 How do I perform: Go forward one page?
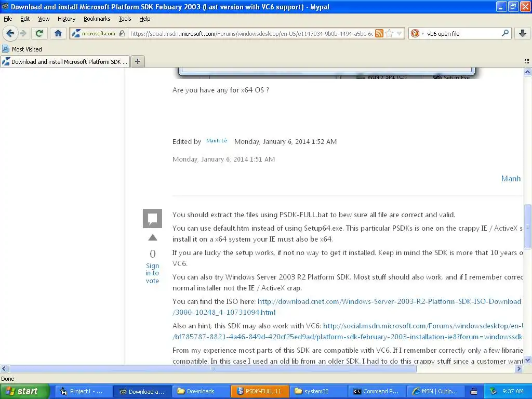point(23,33)
